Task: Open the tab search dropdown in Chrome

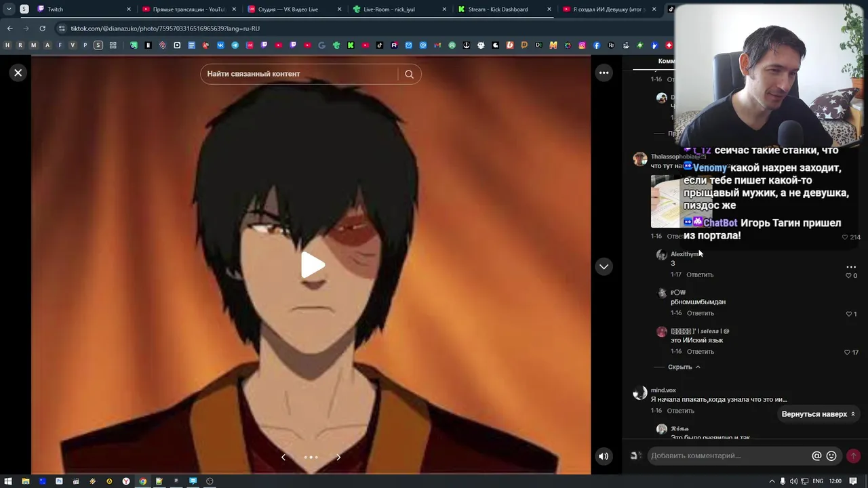Action: 9,9
